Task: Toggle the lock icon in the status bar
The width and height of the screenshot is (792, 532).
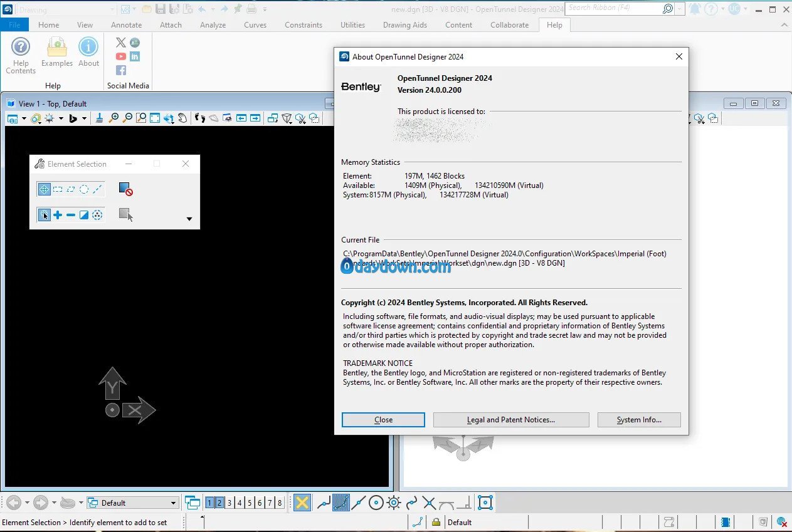Action: click(436, 522)
